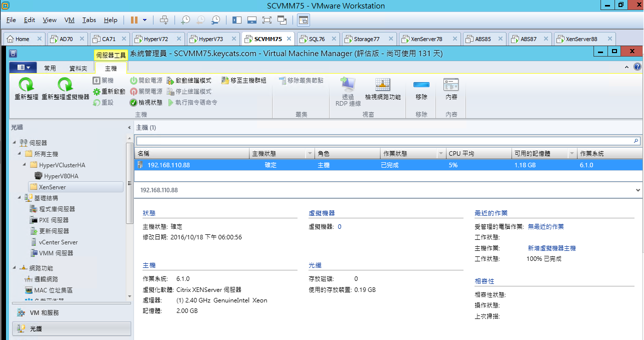Switch to the 常用 ribbon tab

[x=50, y=68]
